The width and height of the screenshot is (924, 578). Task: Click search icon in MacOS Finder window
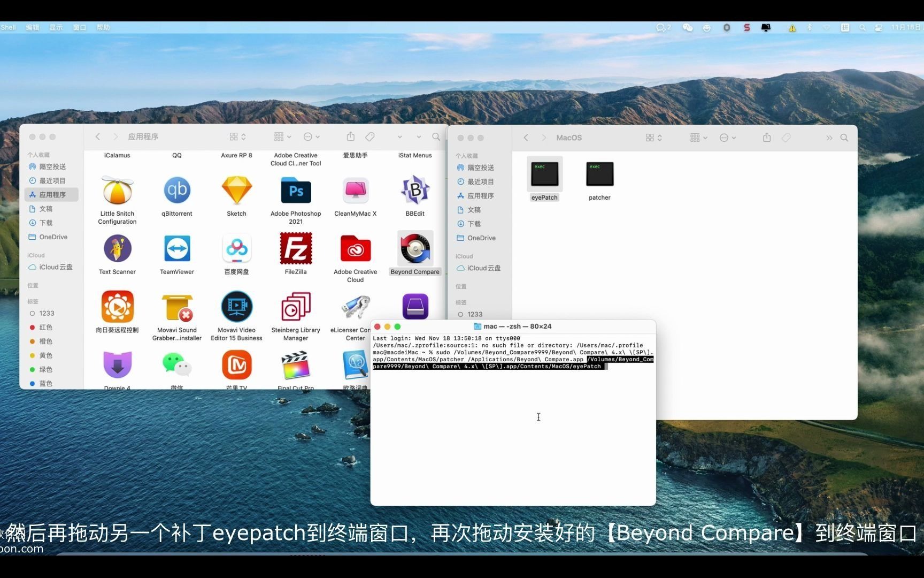click(x=844, y=138)
